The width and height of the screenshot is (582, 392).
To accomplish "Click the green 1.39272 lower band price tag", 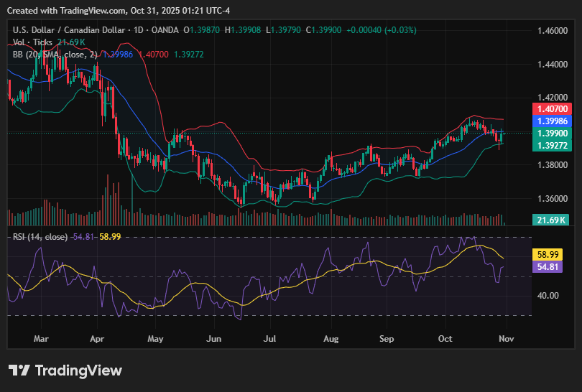I will point(551,145).
